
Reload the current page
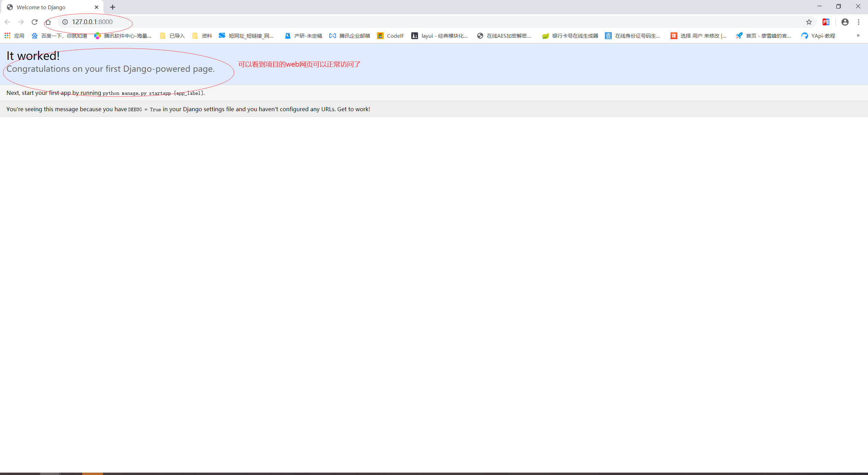point(34,22)
